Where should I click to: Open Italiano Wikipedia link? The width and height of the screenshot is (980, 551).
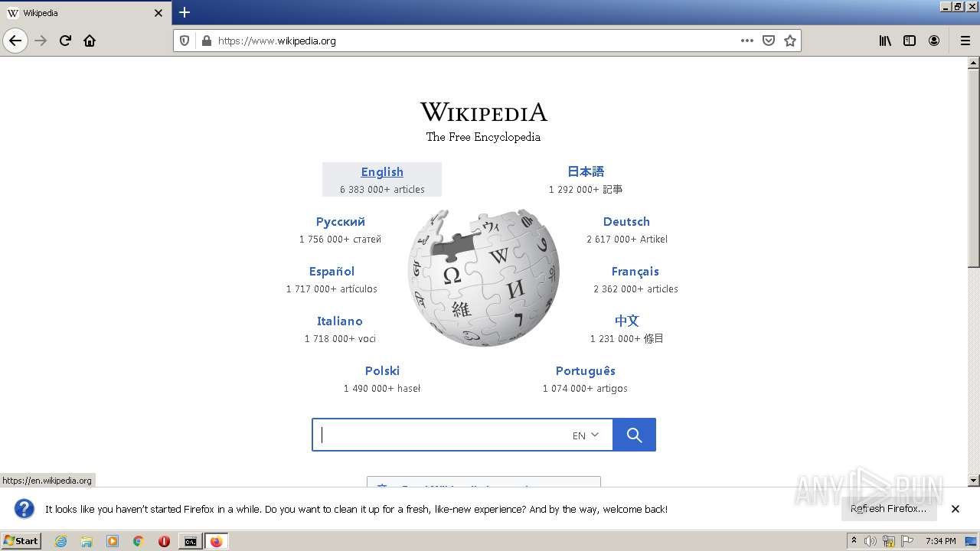coord(340,321)
